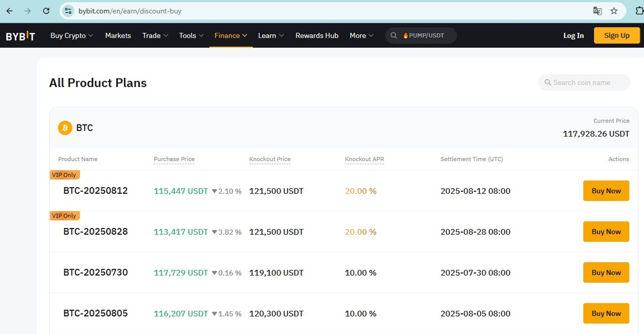Click the Bybit logo
The image size is (644, 334).
20,36
